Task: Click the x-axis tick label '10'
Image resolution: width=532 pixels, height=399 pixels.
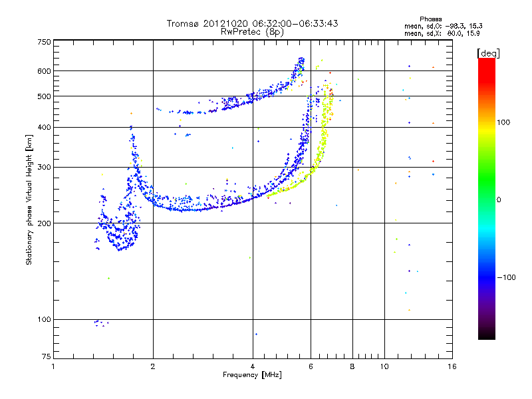Action: click(x=384, y=366)
